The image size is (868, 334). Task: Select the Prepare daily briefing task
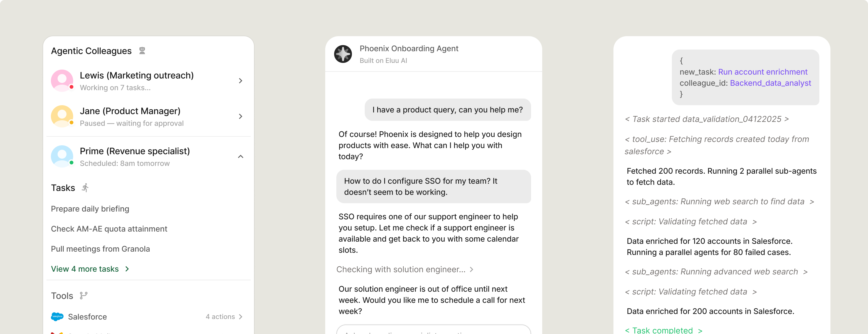tap(90, 209)
